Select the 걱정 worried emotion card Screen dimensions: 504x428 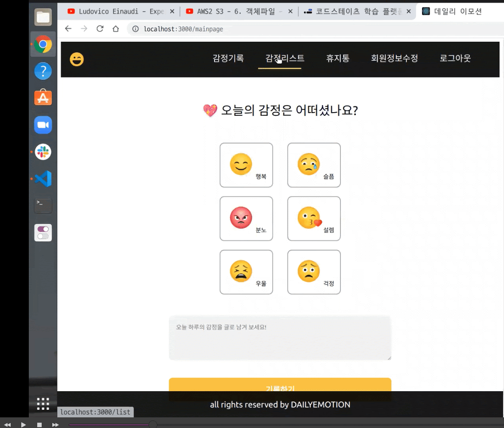point(314,272)
